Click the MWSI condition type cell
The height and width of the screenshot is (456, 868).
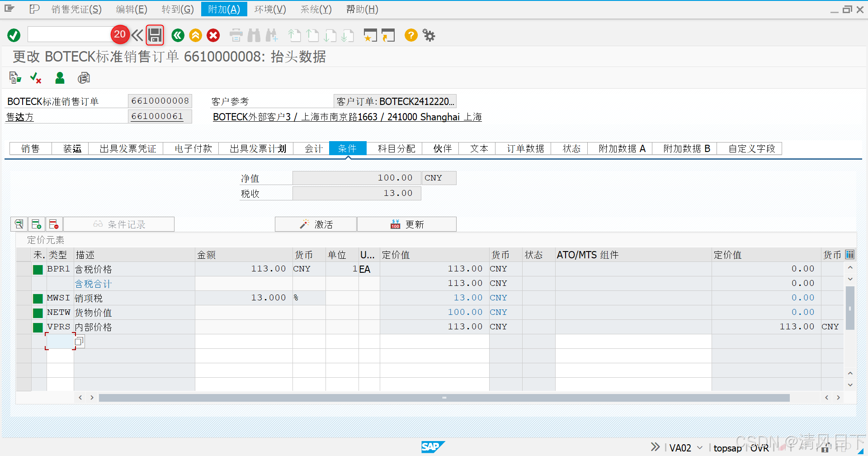tap(60, 298)
